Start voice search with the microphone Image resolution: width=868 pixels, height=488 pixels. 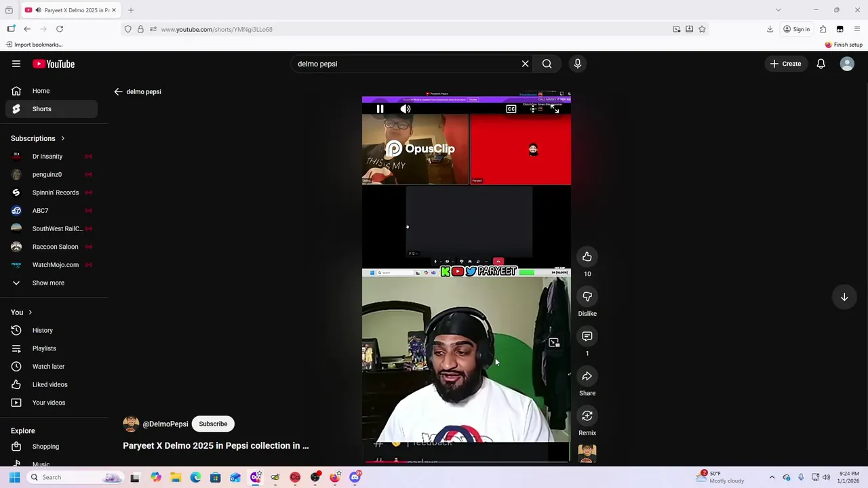(578, 64)
